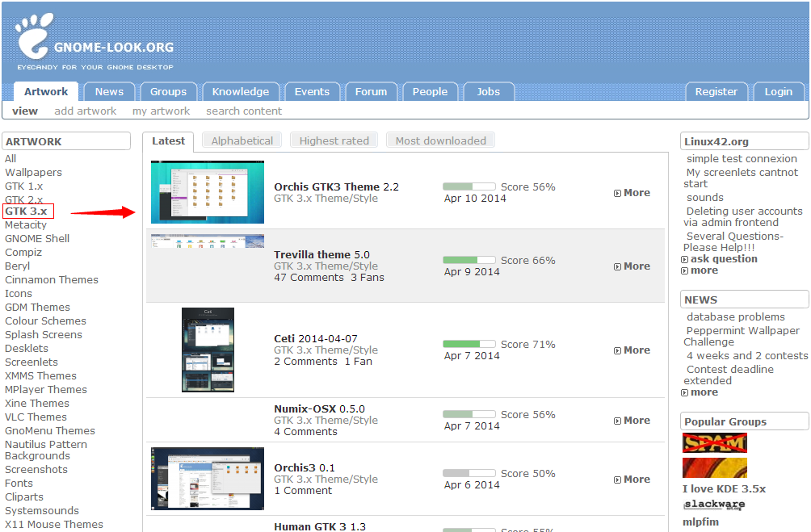The height and width of the screenshot is (532, 811).
Task: Select GDM Themes category
Action: coord(37,307)
